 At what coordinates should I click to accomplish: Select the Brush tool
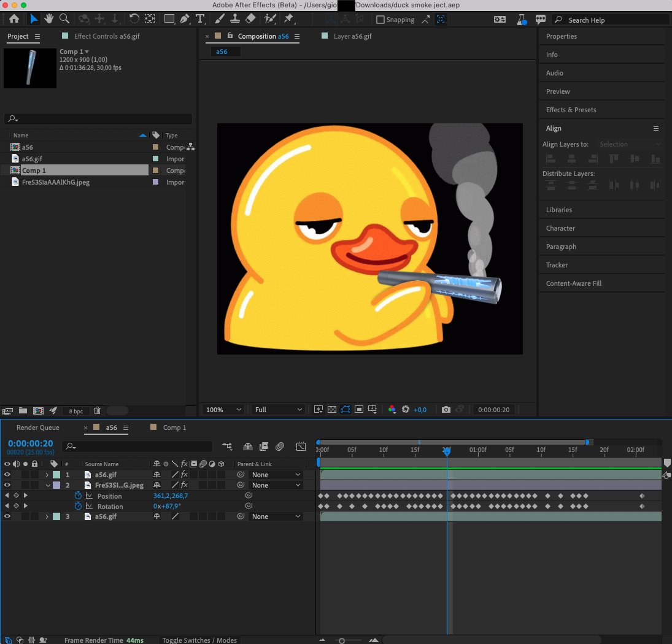click(220, 19)
